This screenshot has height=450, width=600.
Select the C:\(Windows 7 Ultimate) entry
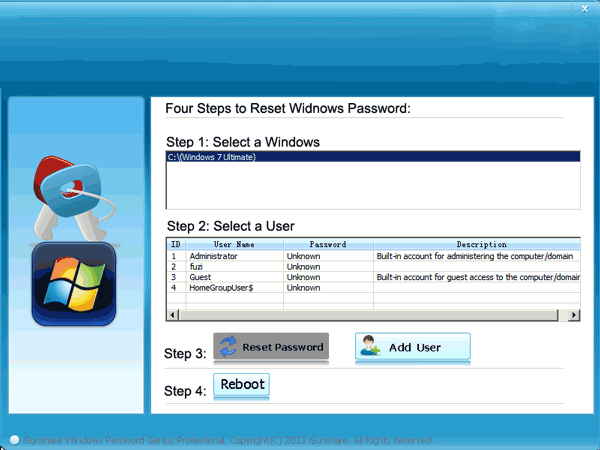click(x=373, y=157)
